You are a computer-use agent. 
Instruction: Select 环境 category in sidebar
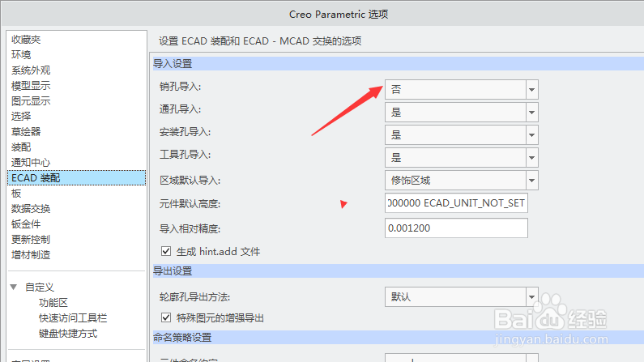tap(21, 54)
